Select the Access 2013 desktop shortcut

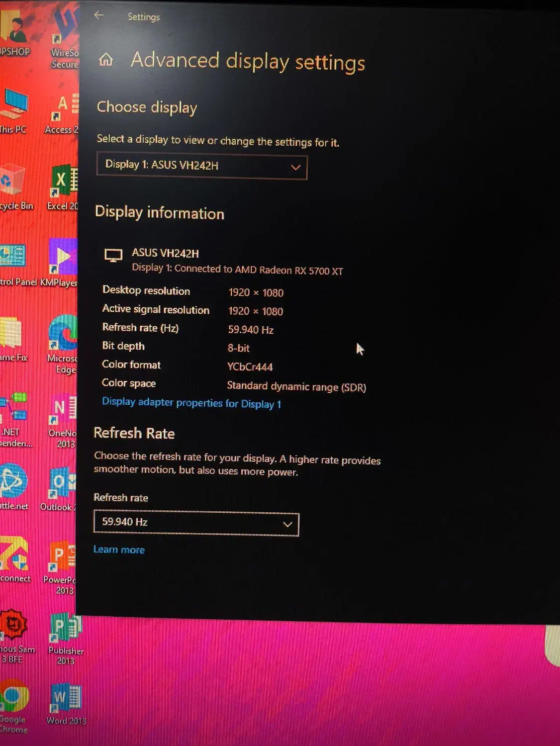tap(63, 114)
